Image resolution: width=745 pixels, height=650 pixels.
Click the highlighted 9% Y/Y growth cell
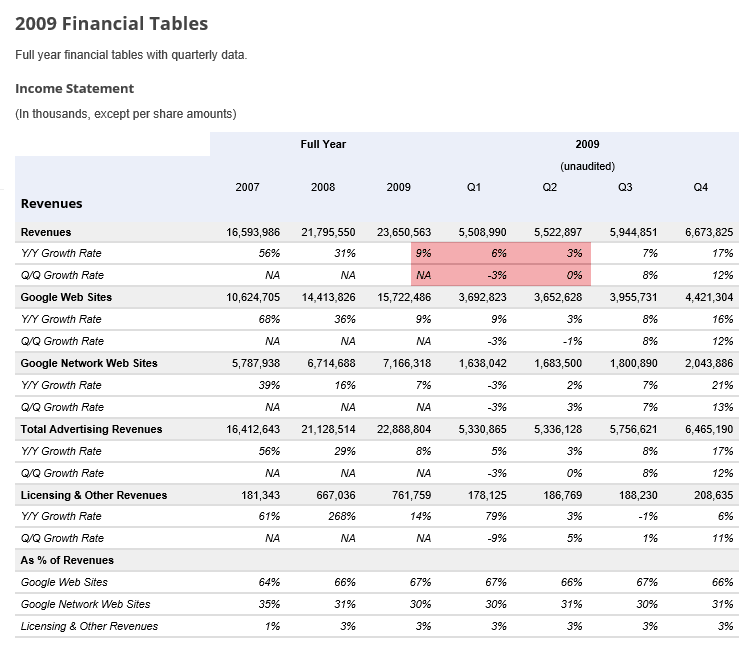point(423,253)
